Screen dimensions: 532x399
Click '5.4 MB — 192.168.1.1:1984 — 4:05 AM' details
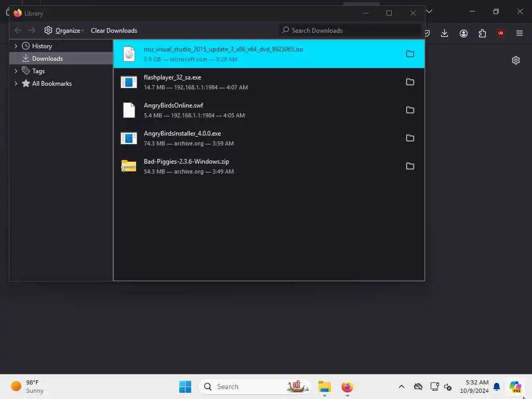click(x=194, y=116)
